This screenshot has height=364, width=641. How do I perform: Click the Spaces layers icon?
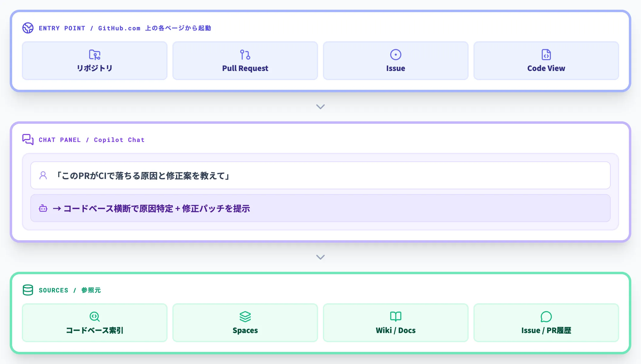(x=245, y=317)
